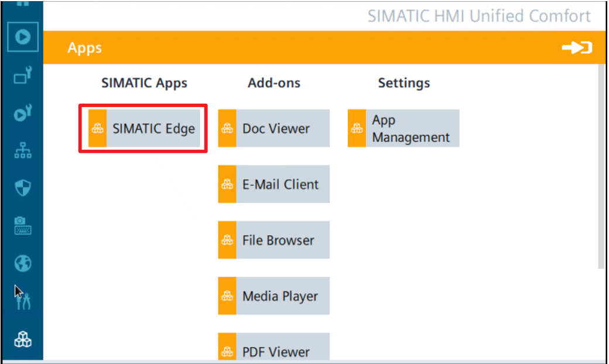
Task: Launch the File Browser add-on
Action: click(274, 240)
